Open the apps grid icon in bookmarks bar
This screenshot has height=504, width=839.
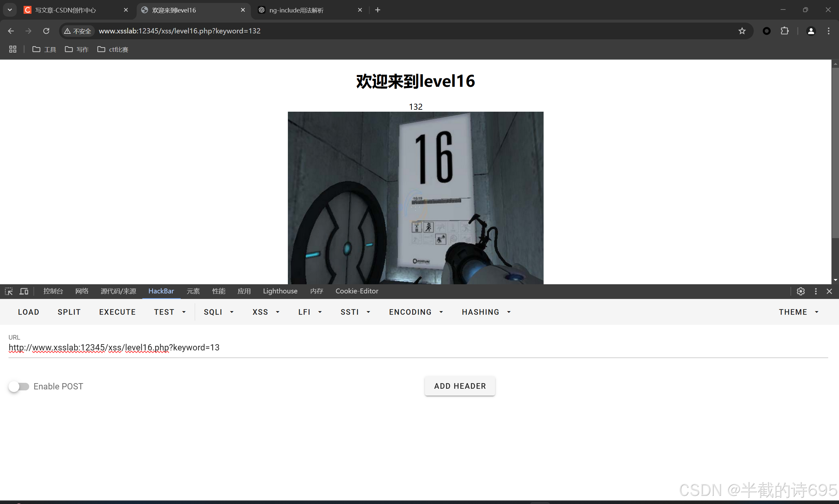click(12, 49)
